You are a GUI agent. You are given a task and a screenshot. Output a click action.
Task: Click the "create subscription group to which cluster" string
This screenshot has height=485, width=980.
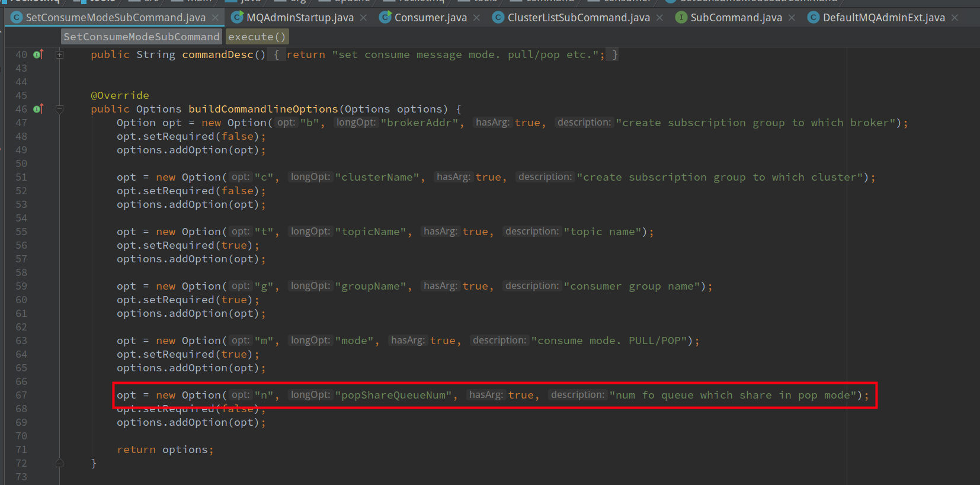(x=720, y=177)
